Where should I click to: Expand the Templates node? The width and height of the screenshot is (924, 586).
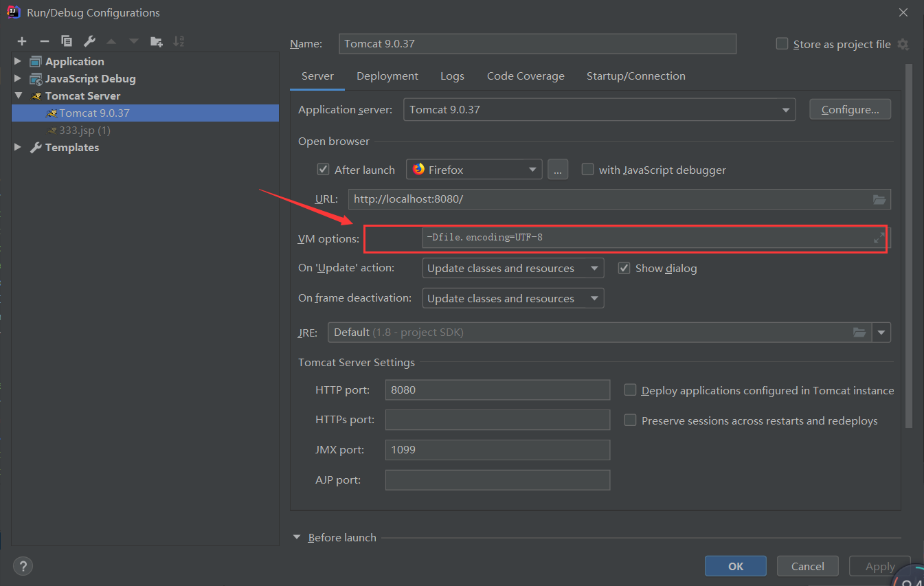click(x=18, y=147)
